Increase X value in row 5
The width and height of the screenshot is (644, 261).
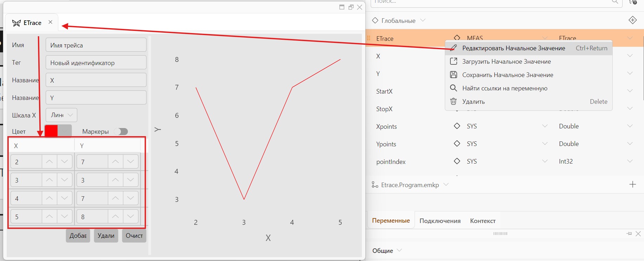tap(50, 216)
